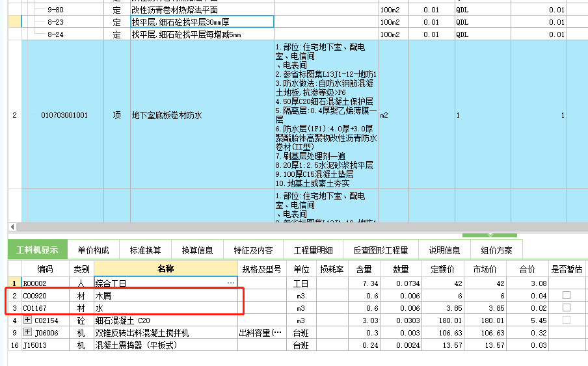Viewport: 588px width, 366px height.
Task: Toggle 是否暂估 checkbox for 木屑 row
Action: tap(567, 295)
